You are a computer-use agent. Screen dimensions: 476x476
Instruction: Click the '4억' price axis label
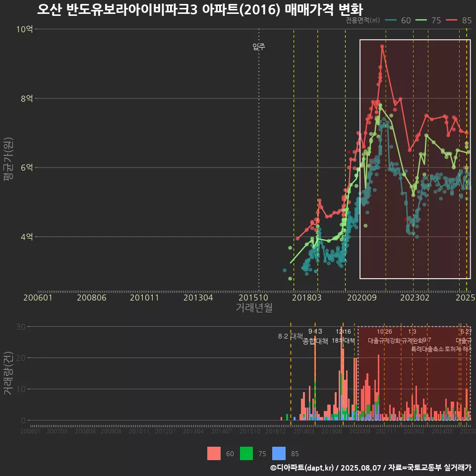[27, 237]
